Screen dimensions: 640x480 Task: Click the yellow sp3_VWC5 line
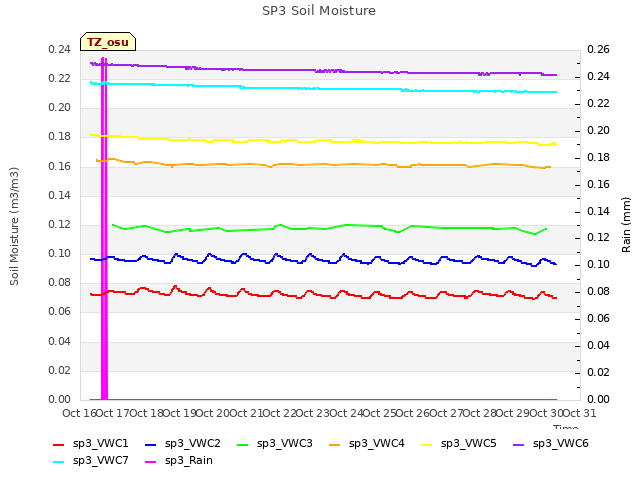(x=323, y=141)
